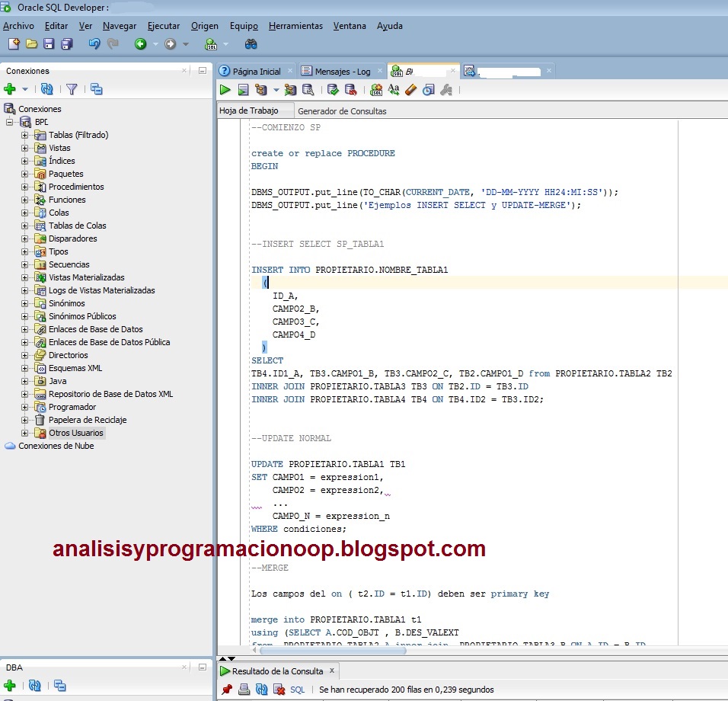Refresh the Conexiones tree

pos(46,89)
